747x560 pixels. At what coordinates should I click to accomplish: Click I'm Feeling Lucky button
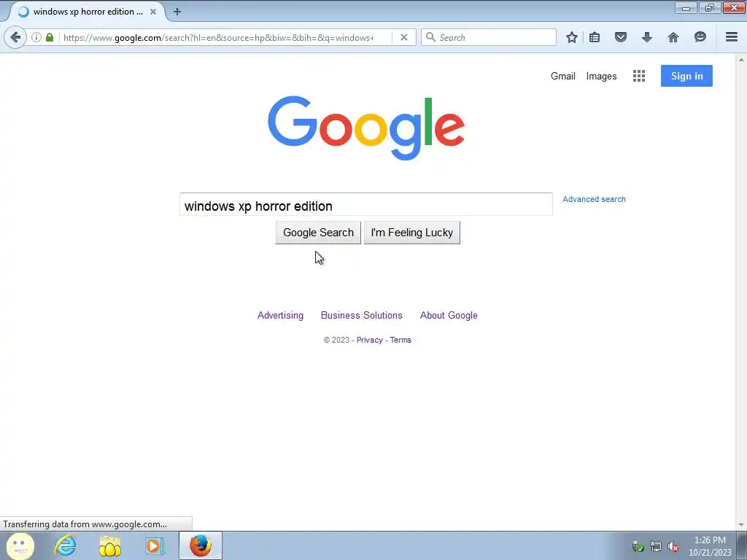click(x=412, y=233)
